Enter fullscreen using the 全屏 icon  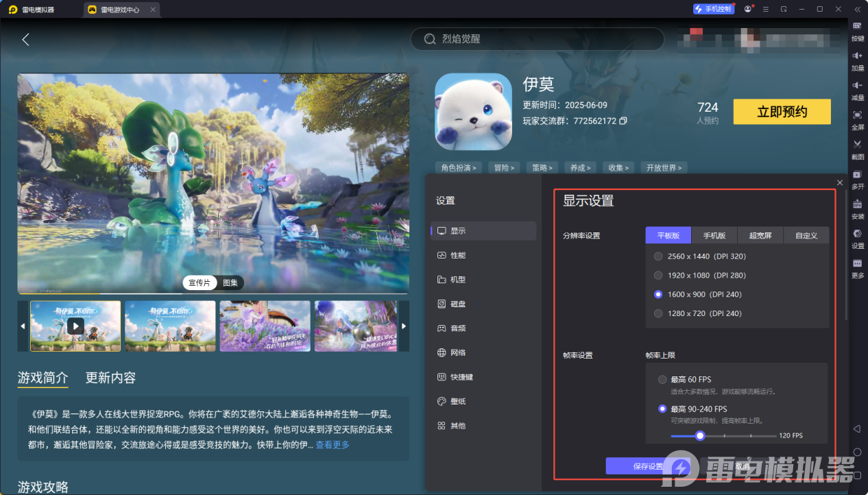tap(857, 121)
